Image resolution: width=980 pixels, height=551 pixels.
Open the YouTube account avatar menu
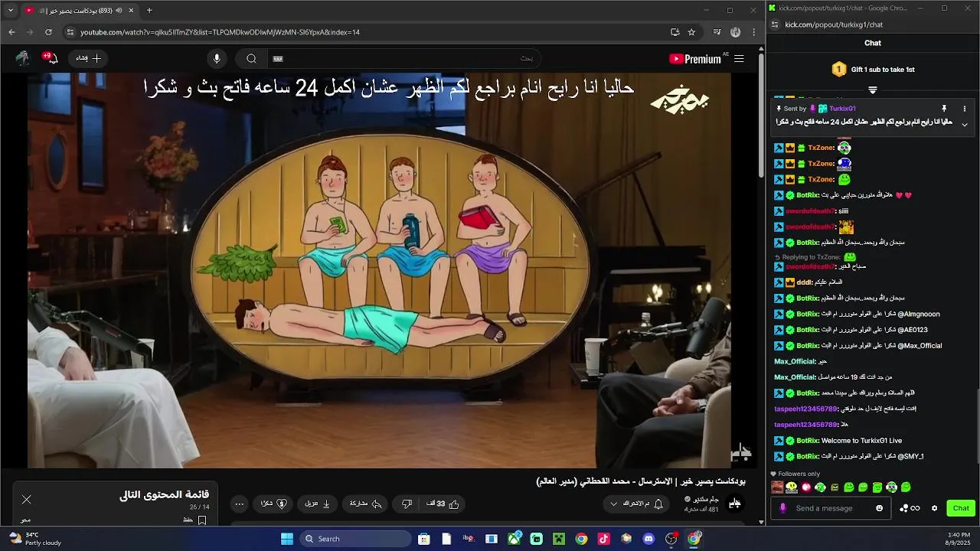(22, 58)
